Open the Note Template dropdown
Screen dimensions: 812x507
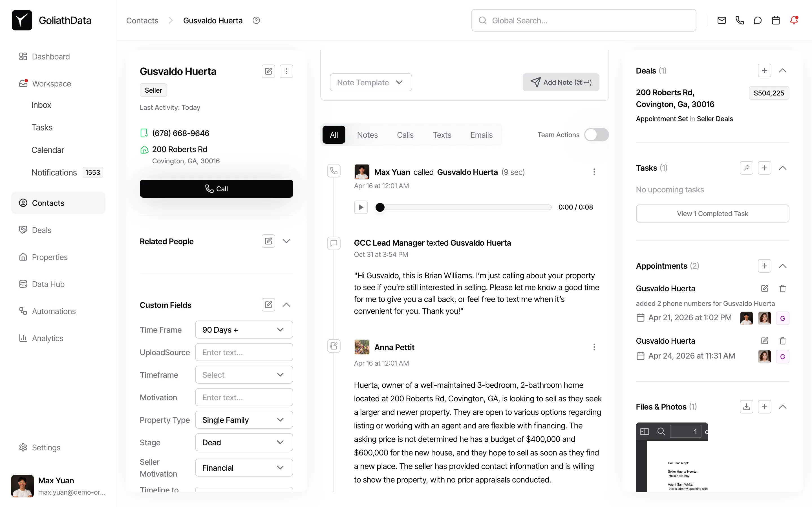(370, 83)
